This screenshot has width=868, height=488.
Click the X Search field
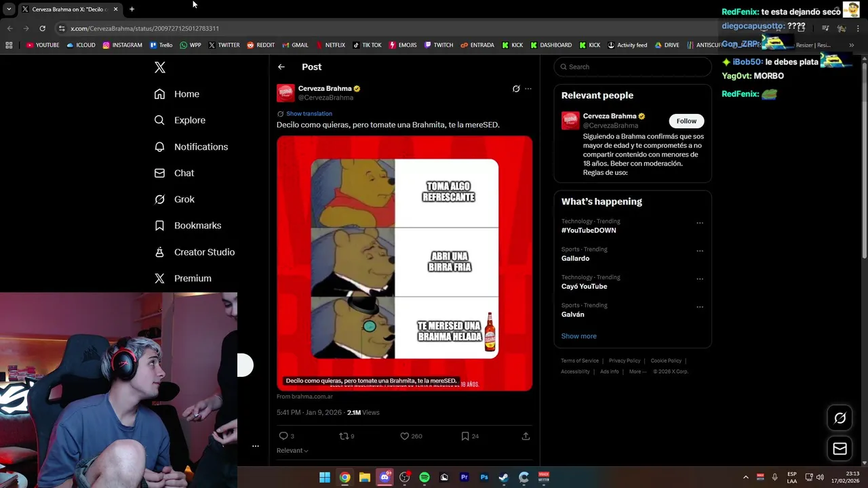633,66
